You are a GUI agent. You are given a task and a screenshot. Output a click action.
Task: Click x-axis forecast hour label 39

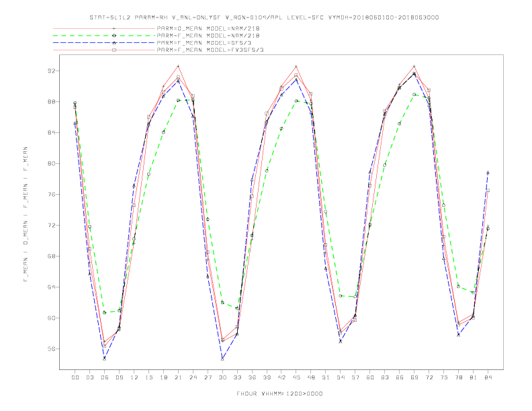267,377
